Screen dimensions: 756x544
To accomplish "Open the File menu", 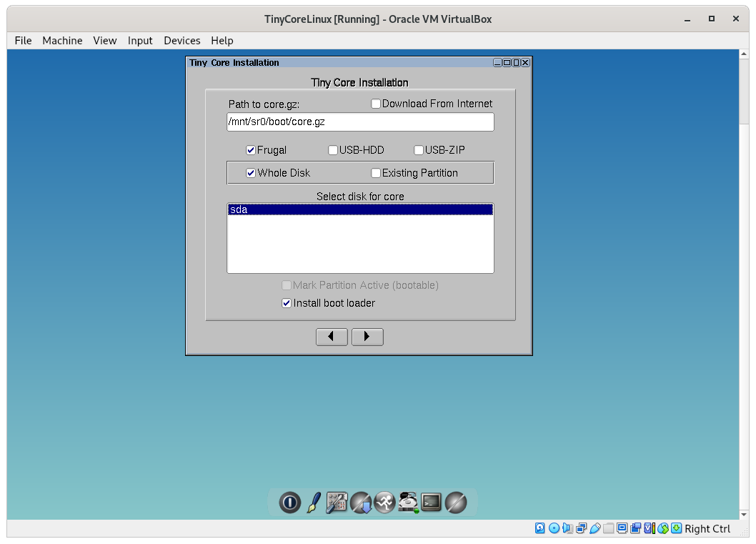I will point(23,41).
